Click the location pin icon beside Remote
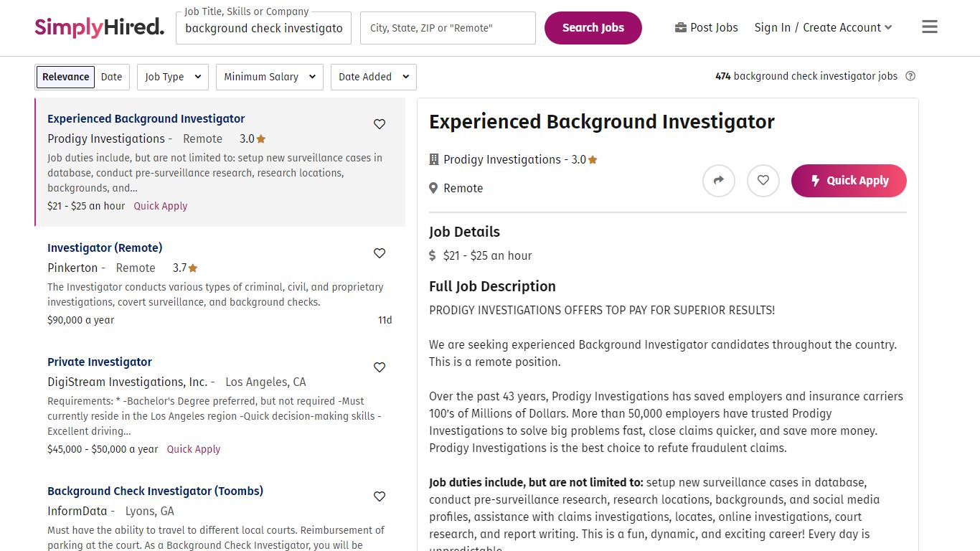The width and height of the screenshot is (980, 551). [x=433, y=188]
